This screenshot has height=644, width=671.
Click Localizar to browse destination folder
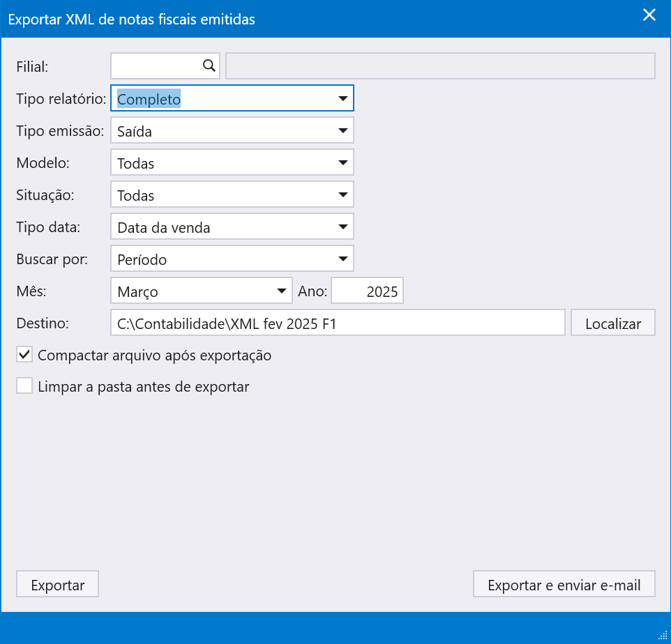coord(612,323)
